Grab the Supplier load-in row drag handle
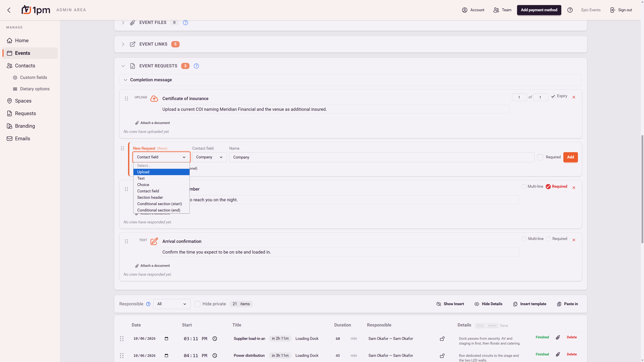Viewport: 644px width, 362px height. [x=122, y=339]
